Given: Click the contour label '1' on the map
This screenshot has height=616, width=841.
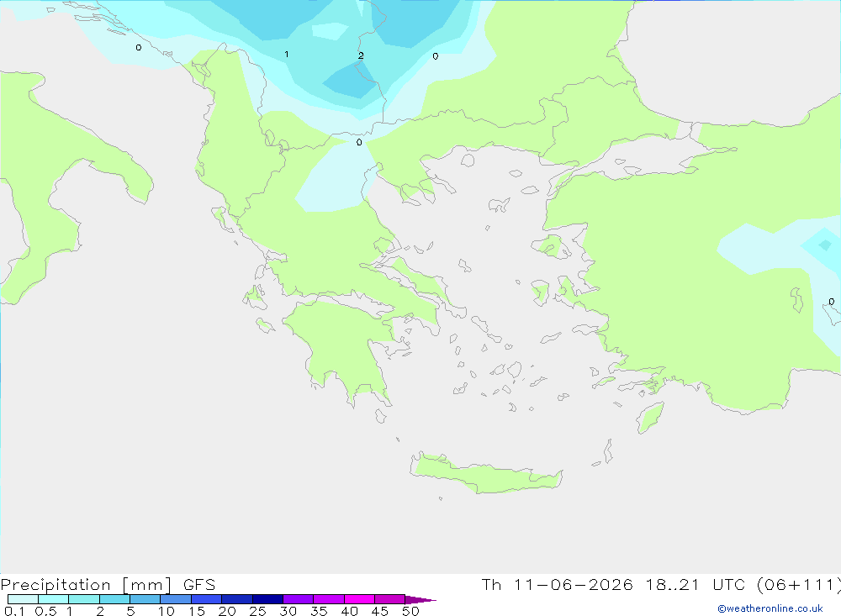Looking at the screenshot, I should pyautogui.click(x=287, y=54).
